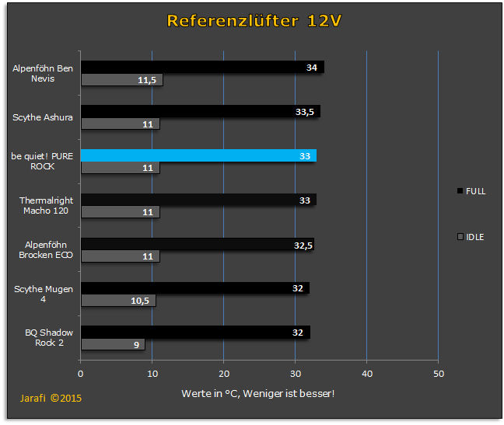Select Alpenföhn Ben Nevis IDLE bar 11,5
This screenshot has width=504, height=425.
(122, 80)
